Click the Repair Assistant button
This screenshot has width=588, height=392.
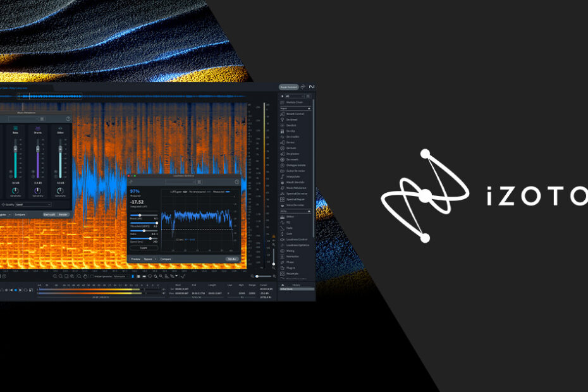(288, 87)
